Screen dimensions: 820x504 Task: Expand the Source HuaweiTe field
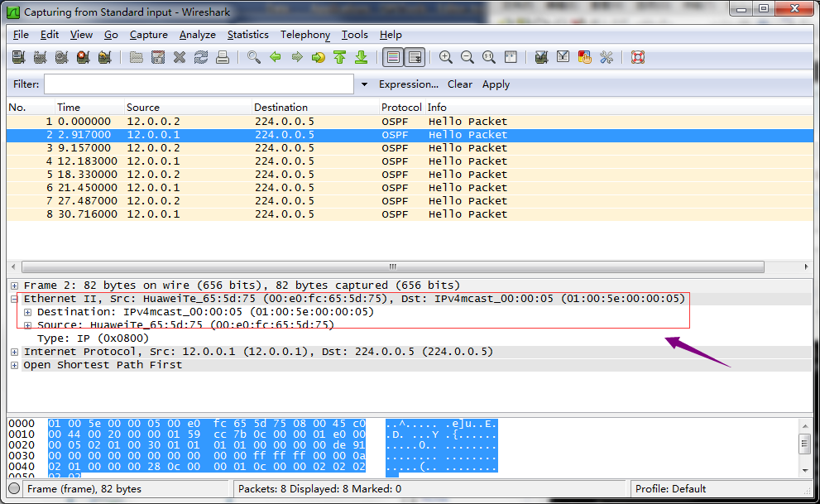coord(27,325)
